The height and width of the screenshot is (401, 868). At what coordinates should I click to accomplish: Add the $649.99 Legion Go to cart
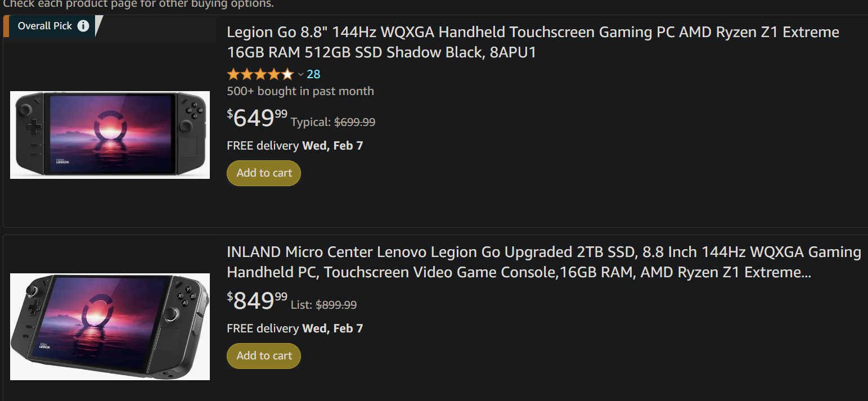pos(264,173)
